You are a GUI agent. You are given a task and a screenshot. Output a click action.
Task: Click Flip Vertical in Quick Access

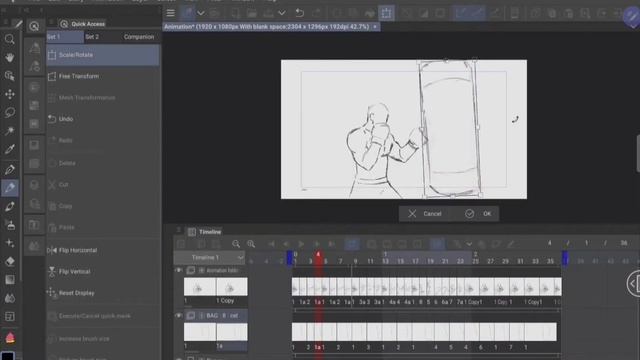103,271
